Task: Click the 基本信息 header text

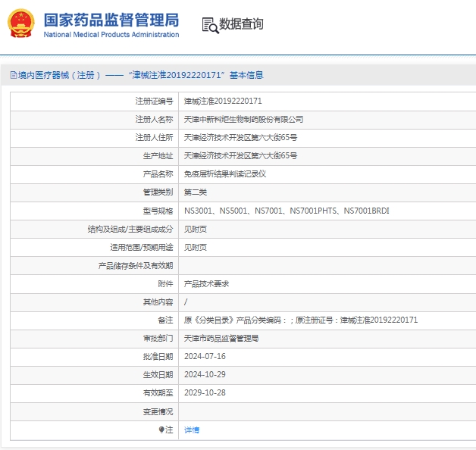Action: click(246, 75)
